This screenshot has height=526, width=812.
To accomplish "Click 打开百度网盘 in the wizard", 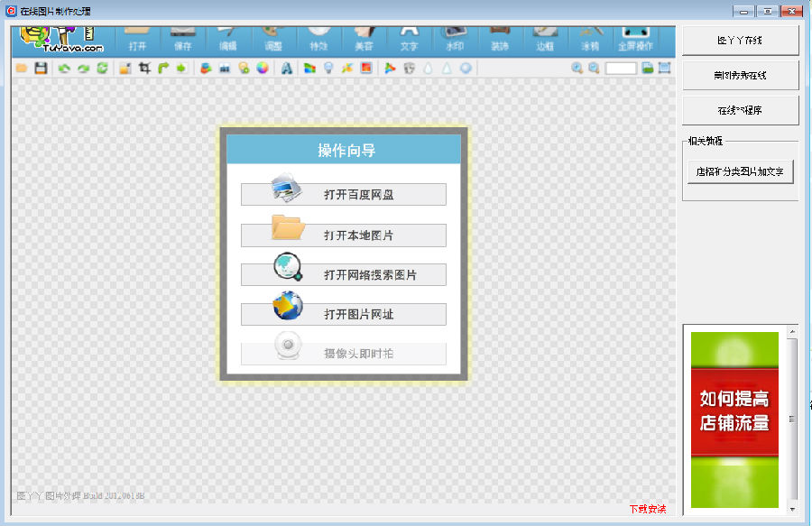I will [344, 195].
